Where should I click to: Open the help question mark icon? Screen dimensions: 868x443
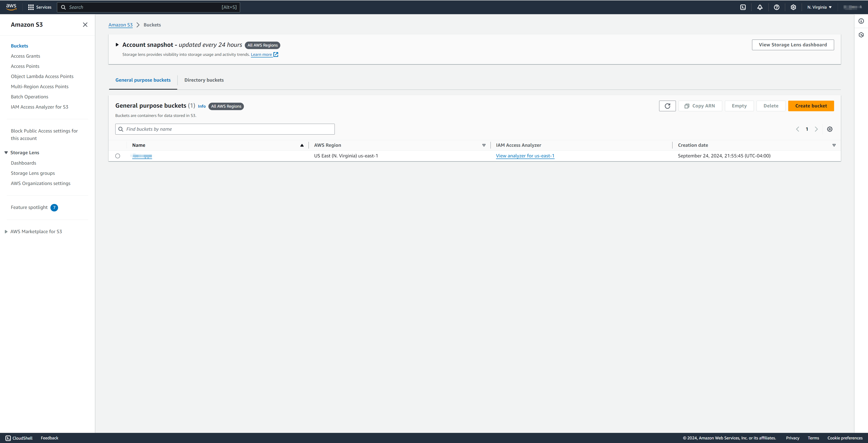point(777,7)
